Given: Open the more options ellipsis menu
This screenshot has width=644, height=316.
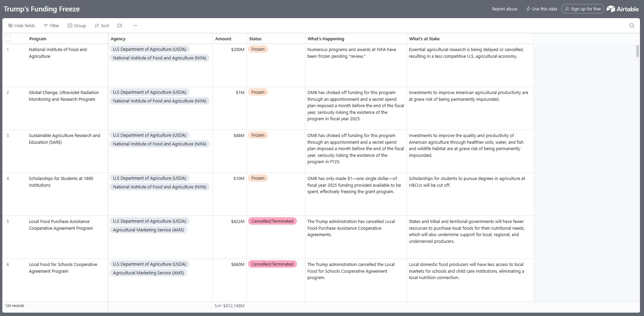Looking at the screenshot, I should pyautogui.click(x=135, y=26).
